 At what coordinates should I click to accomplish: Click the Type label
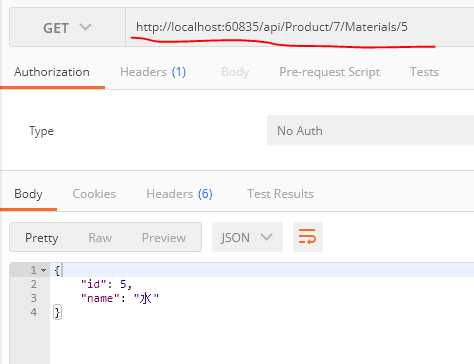[x=41, y=131]
